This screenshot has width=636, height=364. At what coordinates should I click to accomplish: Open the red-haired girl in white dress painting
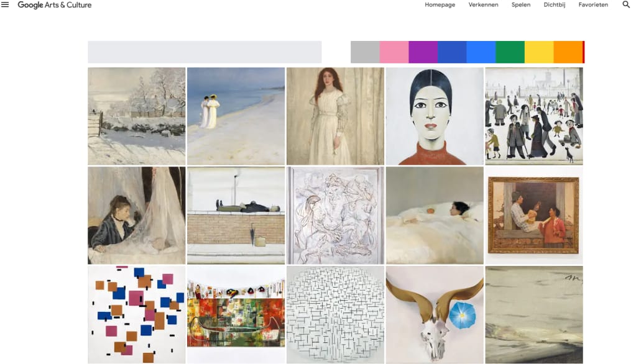click(x=336, y=116)
